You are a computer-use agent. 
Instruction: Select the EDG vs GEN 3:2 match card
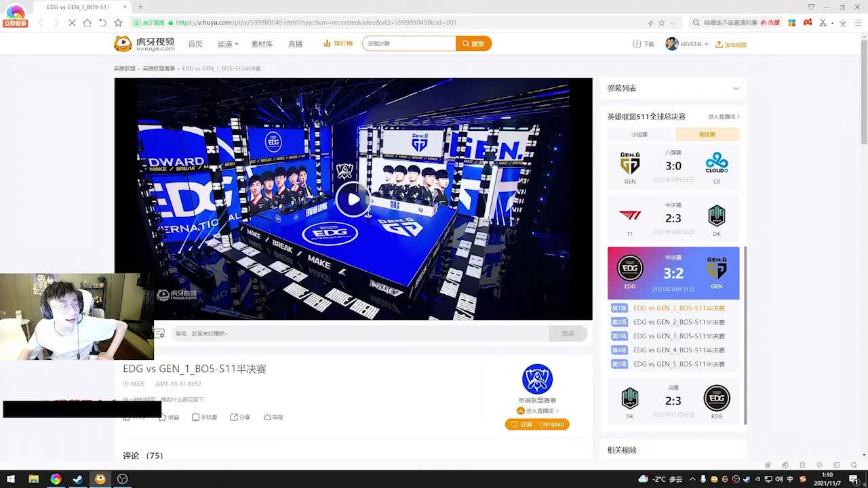pyautogui.click(x=673, y=272)
